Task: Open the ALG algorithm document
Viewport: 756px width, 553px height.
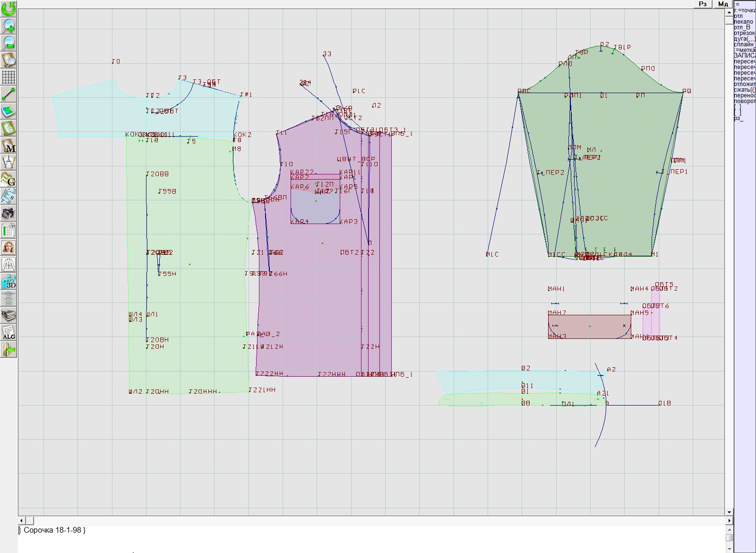Action: point(9,333)
